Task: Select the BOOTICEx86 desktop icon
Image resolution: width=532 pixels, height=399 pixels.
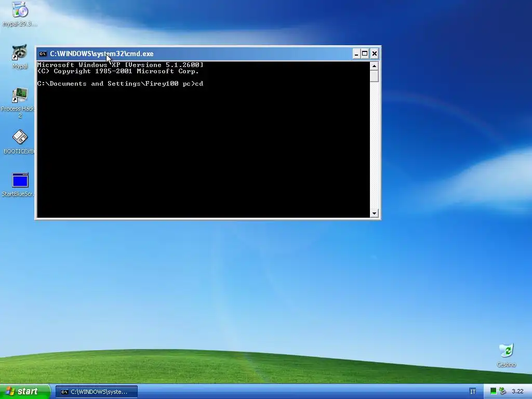Action: [20, 142]
